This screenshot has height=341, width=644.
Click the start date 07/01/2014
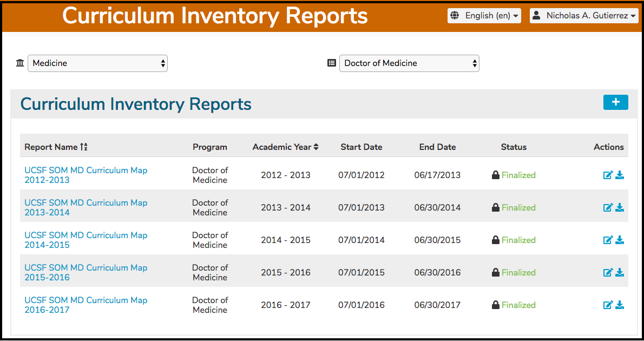(x=362, y=240)
